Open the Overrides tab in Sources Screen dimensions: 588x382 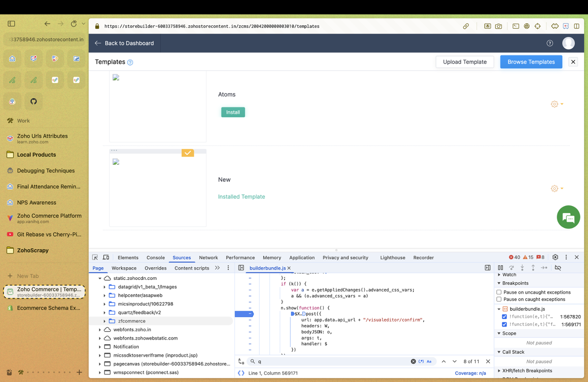[155, 268]
